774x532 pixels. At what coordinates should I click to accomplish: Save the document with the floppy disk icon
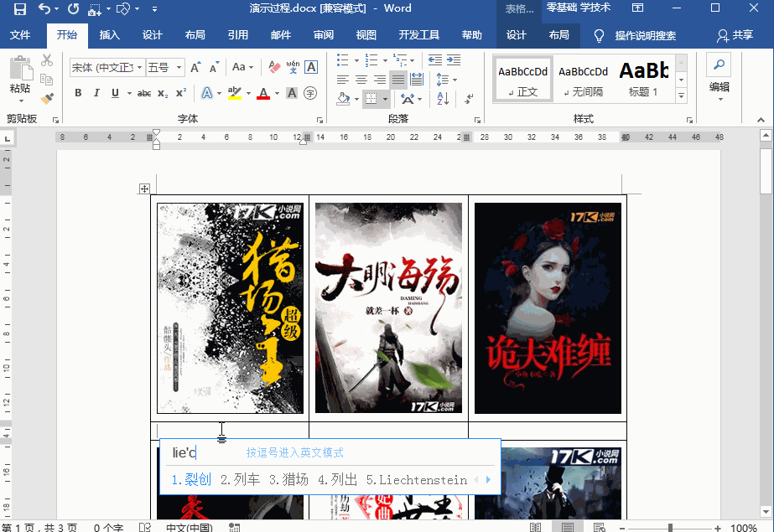point(20,9)
